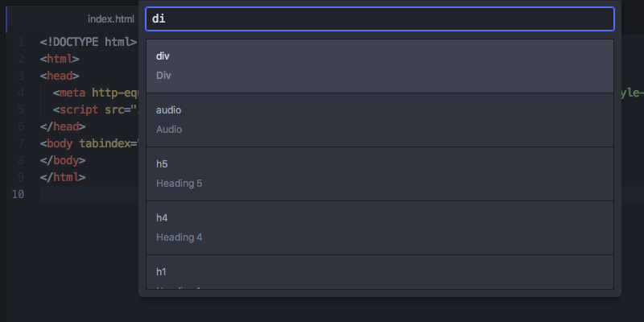Choose the audio suggestion
644x322 pixels.
(379, 119)
